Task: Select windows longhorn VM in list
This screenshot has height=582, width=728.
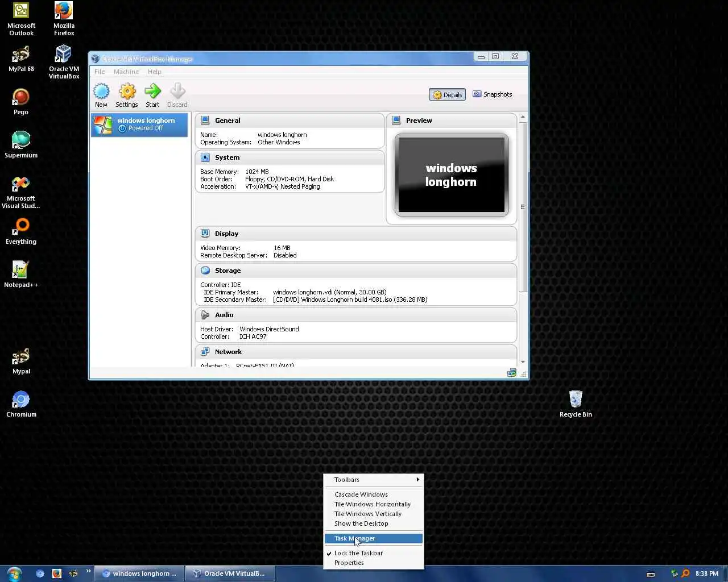Action: 139,124
